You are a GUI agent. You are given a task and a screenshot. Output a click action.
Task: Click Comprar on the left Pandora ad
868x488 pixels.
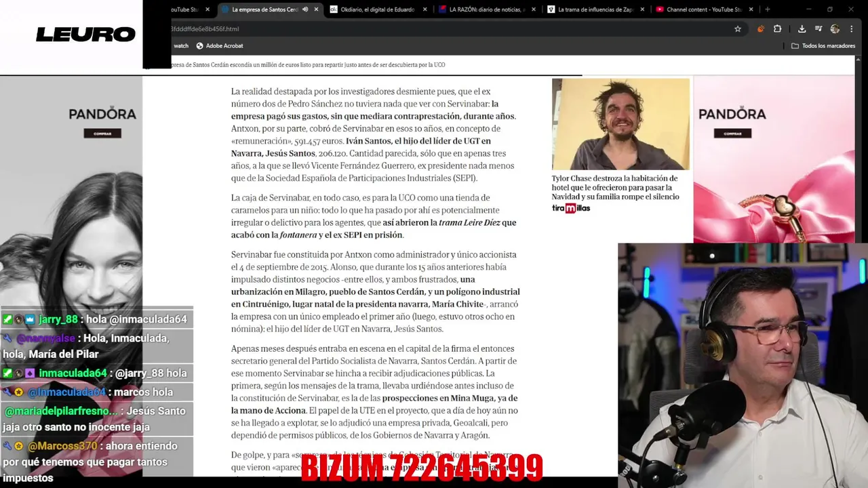coord(102,134)
